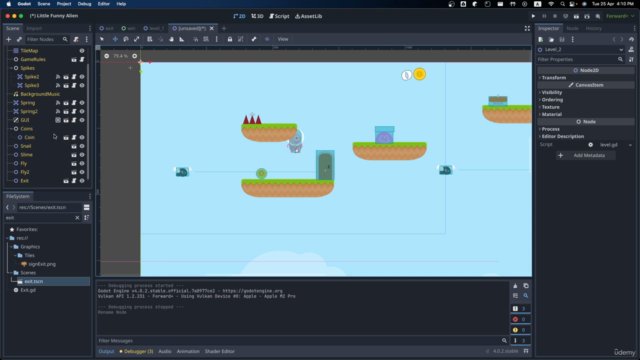Switch to the 3D workspace
The image size is (640, 360).
coord(257,16)
